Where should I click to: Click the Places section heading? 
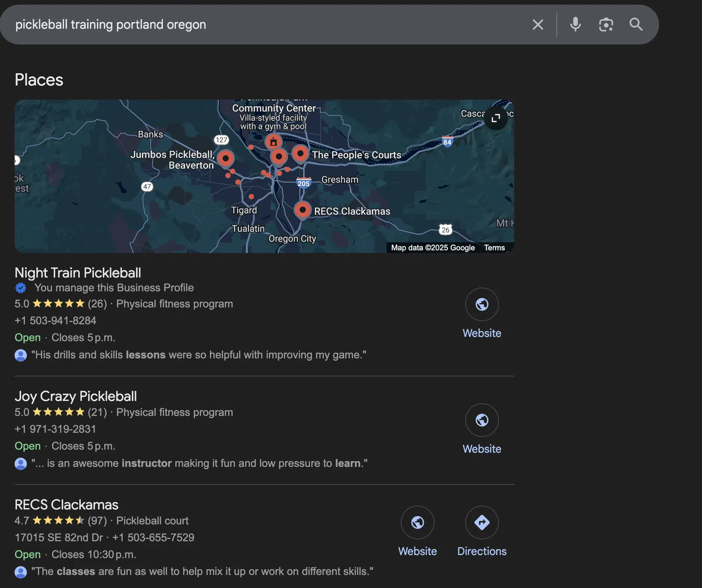point(39,80)
